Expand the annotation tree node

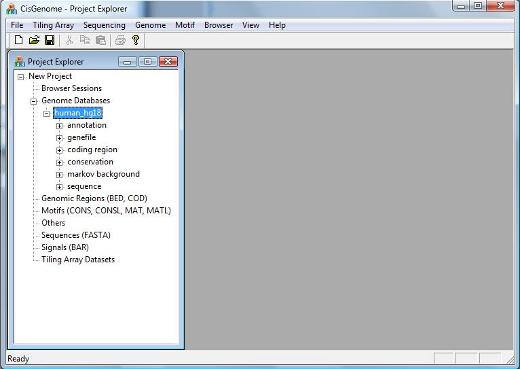click(x=59, y=126)
